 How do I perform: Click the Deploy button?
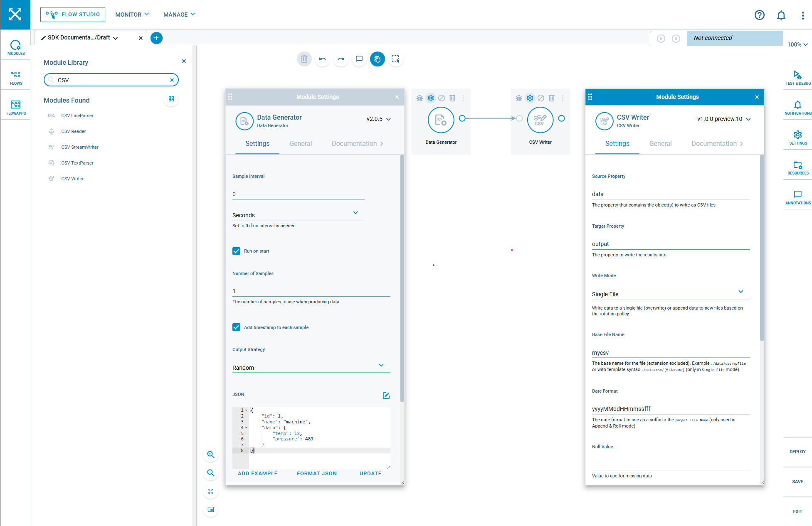pos(797,452)
